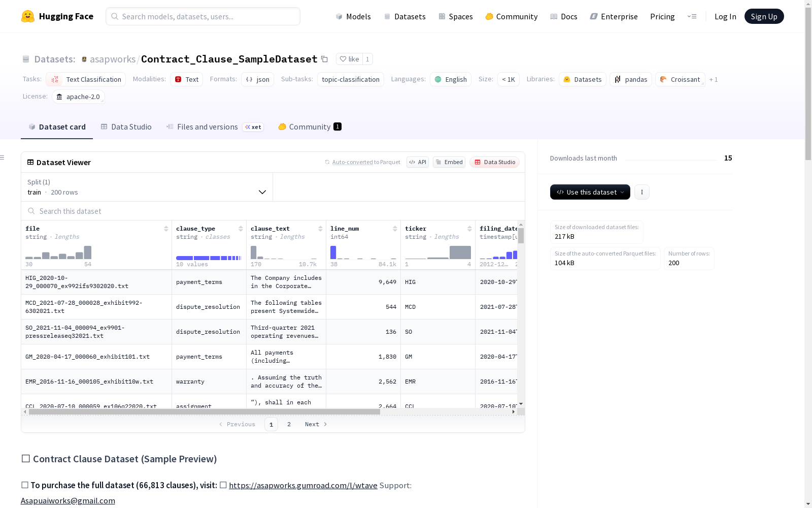Select the pandas library tag
The image size is (812, 508).
[x=631, y=79]
